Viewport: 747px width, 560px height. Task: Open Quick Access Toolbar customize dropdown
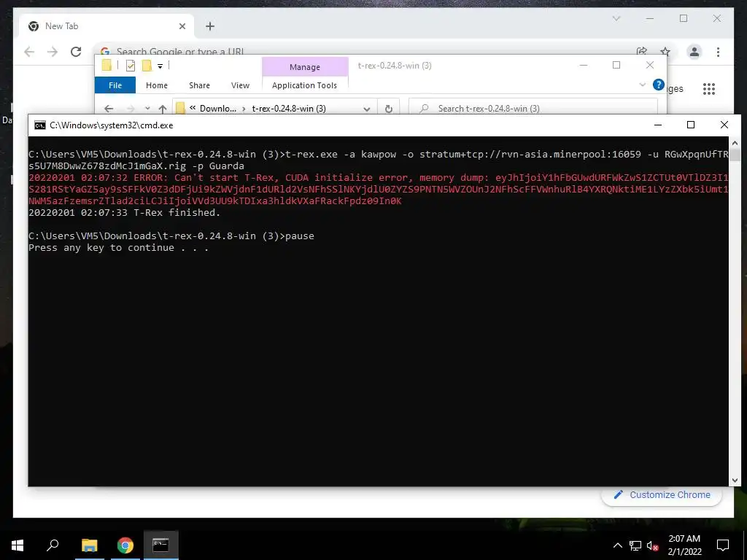(x=160, y=66)
